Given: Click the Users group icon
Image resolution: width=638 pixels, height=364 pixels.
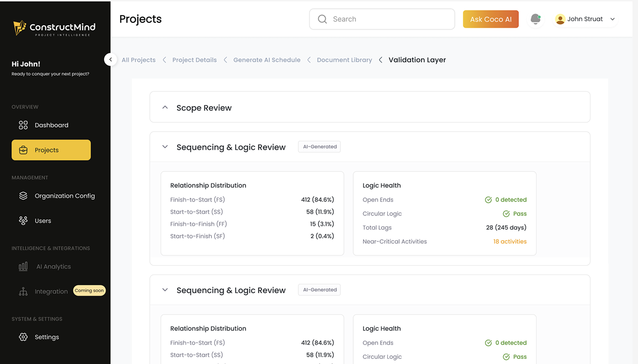Looking at the screenshot, I should [23, 221].
